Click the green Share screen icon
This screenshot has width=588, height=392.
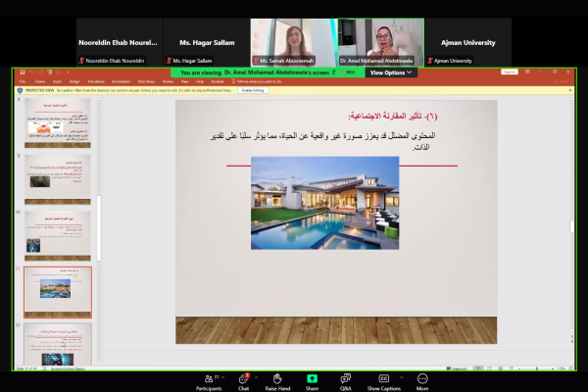pyautogui.click(x=312, y=378)
